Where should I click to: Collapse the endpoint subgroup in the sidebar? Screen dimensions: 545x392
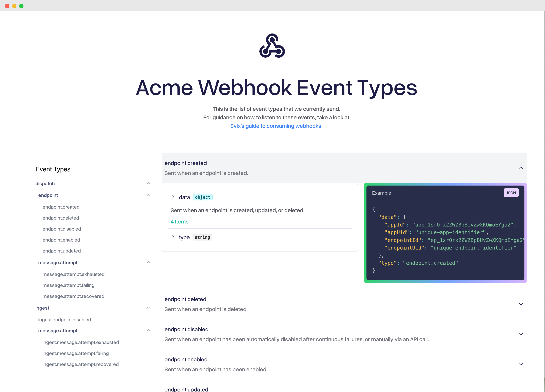click(x=148, y=195)
